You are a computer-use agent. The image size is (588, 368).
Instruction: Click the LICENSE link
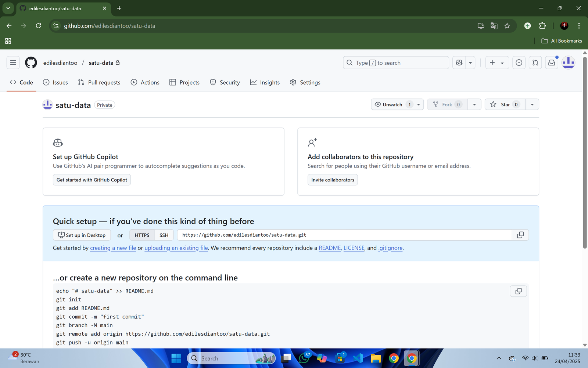tap(354, 248)
